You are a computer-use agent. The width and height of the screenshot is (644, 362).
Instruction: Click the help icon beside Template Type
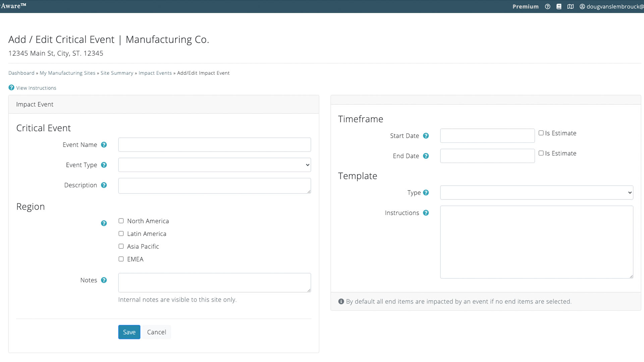tap(426, 193)
